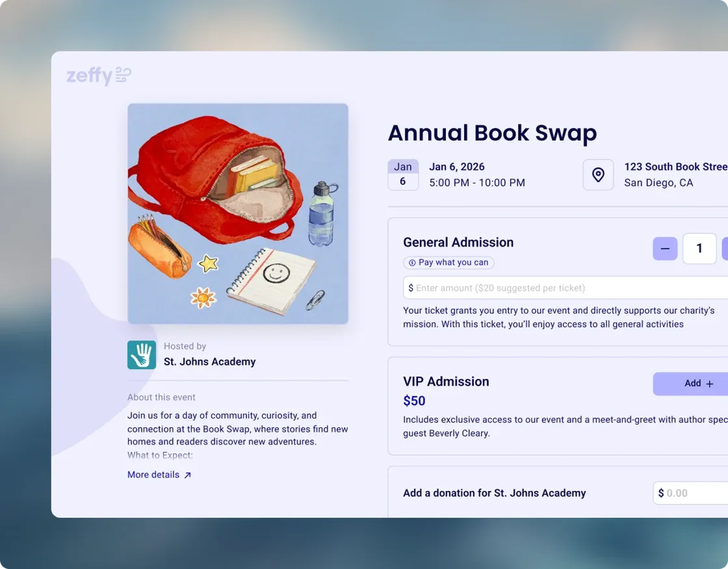728x569 pixels.
Task: Click the arrow icon beside More details
Action: click(188, 475)
